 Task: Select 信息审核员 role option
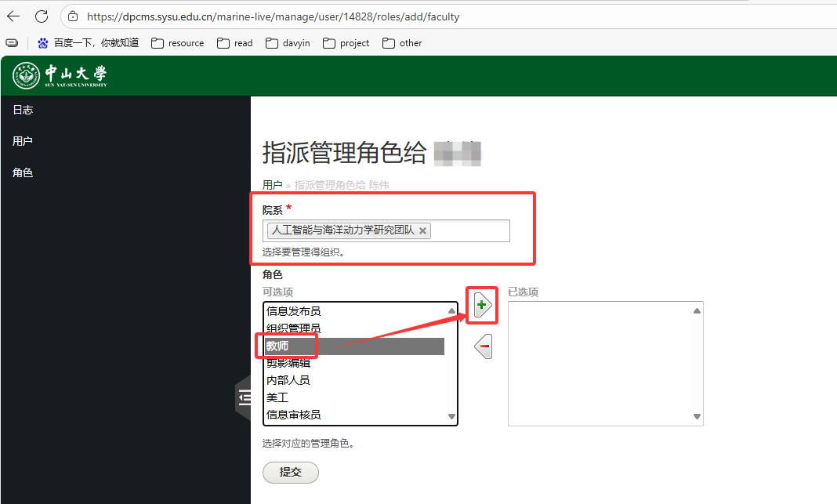click(x=293, y=415)
